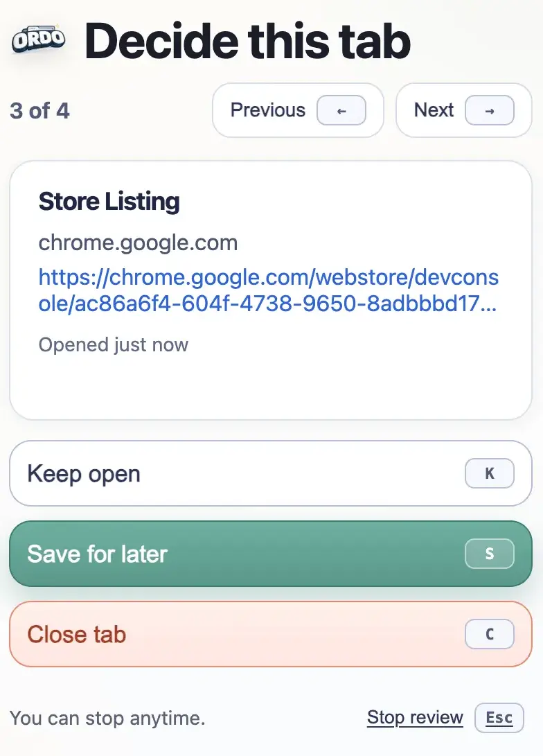Click the "Decide this tab" heading
The image size is (543, 756).
[x=247, y=41]
